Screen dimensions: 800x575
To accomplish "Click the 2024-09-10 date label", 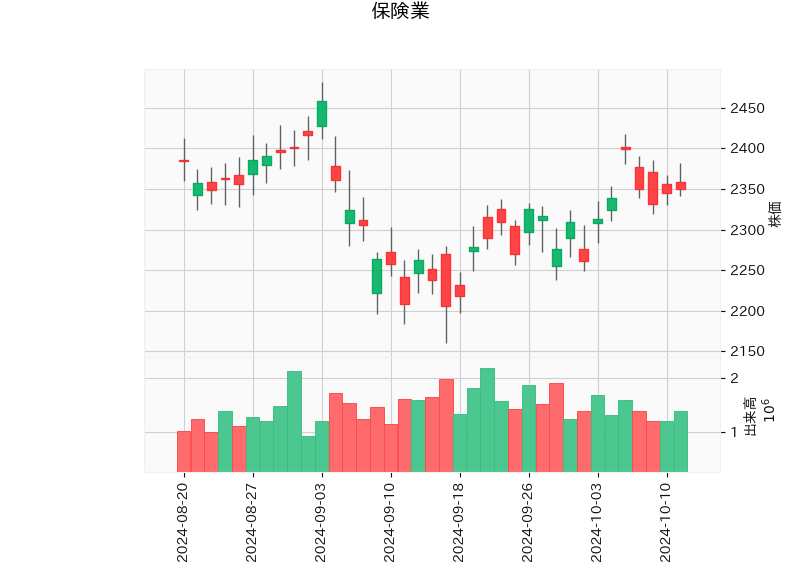I will (x=390, y=523).
